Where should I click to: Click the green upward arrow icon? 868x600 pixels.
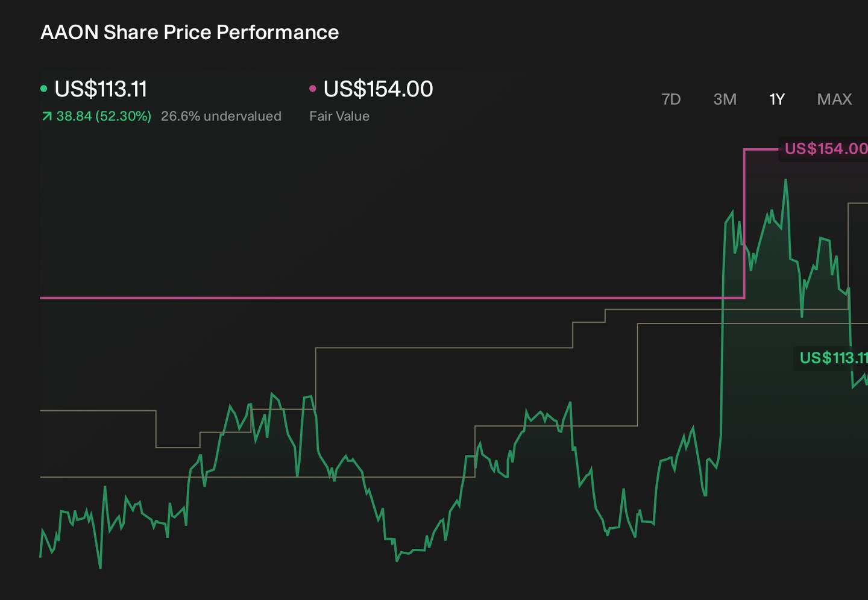(46, 116)
